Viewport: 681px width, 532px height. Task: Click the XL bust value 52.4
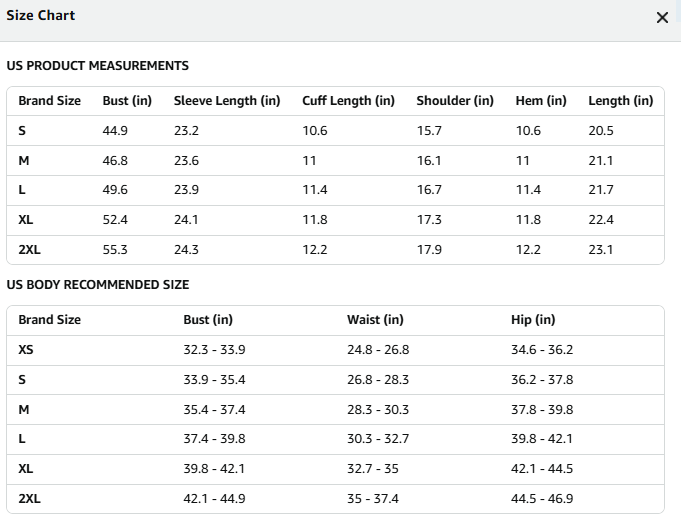(115, 220)
